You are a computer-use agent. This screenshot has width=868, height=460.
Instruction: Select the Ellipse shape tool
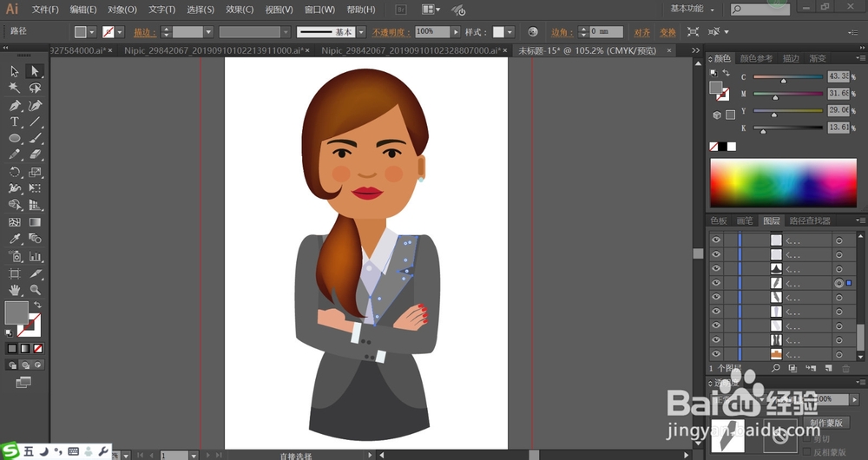tap(15, 138)
